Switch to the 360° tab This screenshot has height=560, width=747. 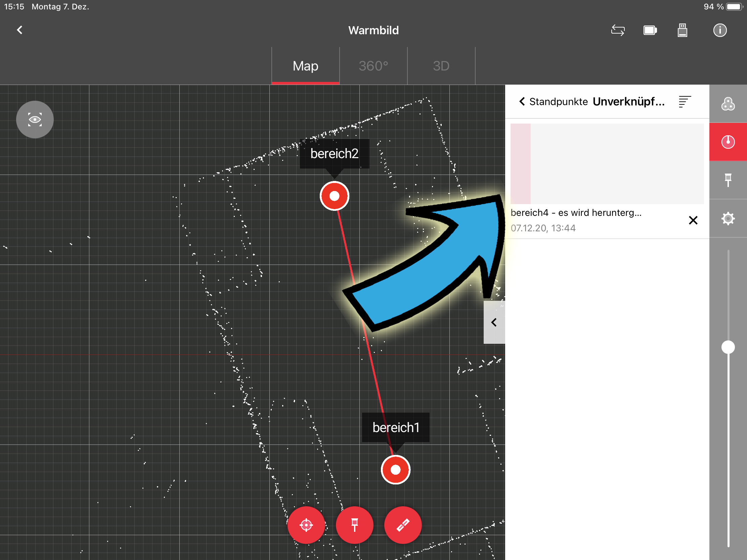[373, 66]
